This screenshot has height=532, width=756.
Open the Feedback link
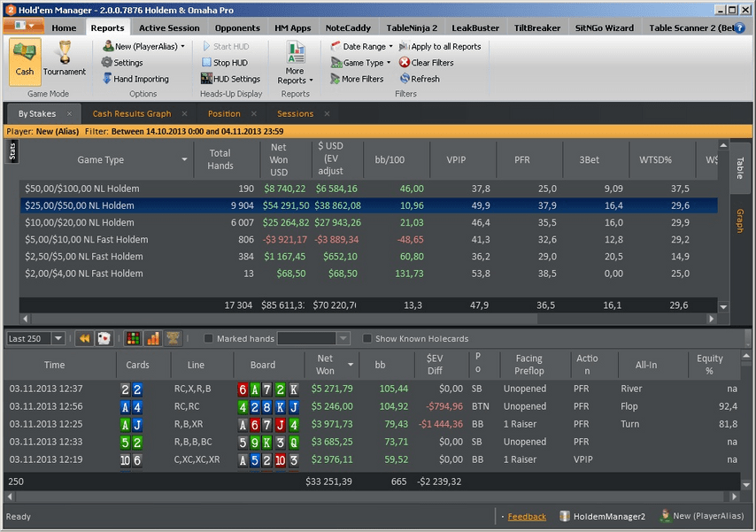527,517
